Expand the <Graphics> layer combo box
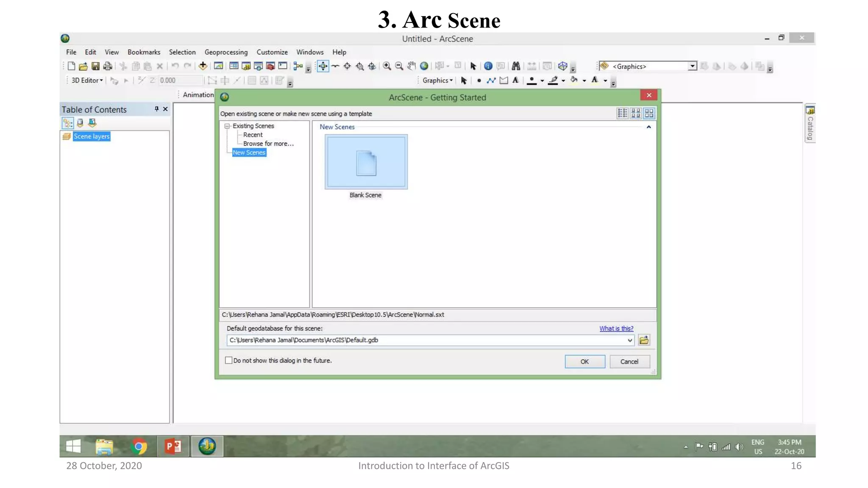This screenshot has height=488, width=868. tap(692, 66)
